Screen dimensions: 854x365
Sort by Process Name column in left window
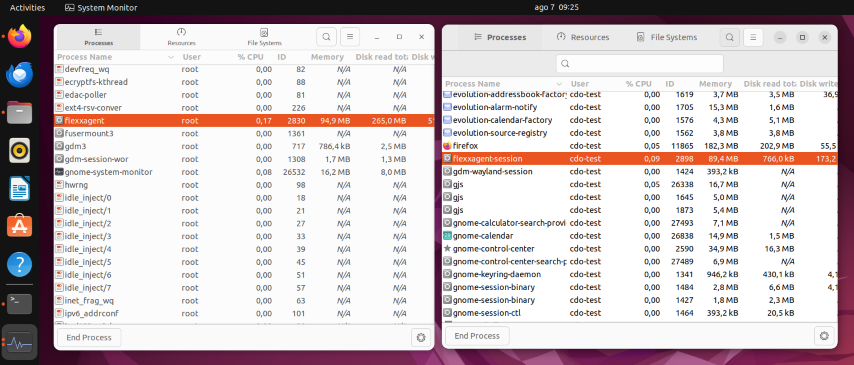point(117,57)
